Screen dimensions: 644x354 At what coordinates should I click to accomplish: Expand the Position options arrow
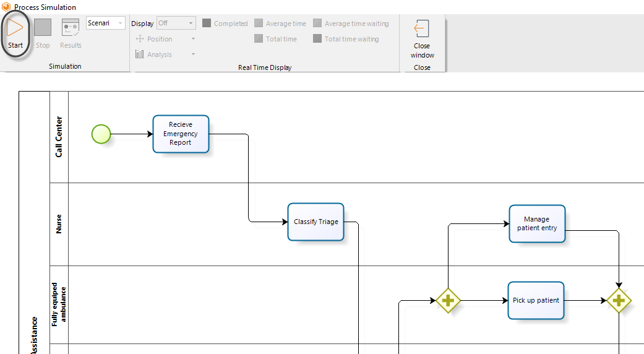pos(193,39)
